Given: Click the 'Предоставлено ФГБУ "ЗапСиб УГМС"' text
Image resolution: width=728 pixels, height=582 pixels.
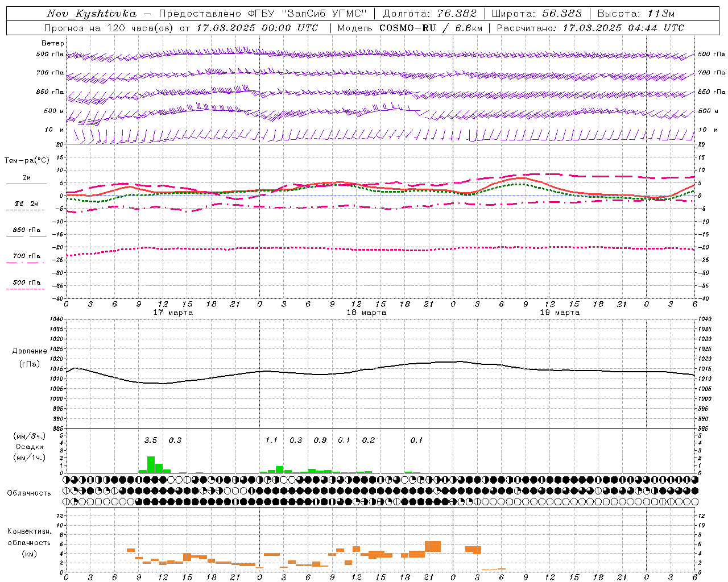Looking at the screenshot, I should [263, 14].
